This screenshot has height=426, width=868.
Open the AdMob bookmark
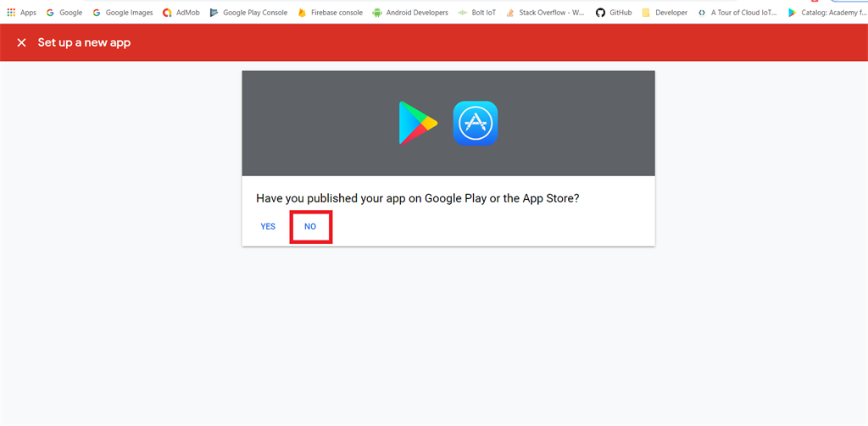click(181, 12)
